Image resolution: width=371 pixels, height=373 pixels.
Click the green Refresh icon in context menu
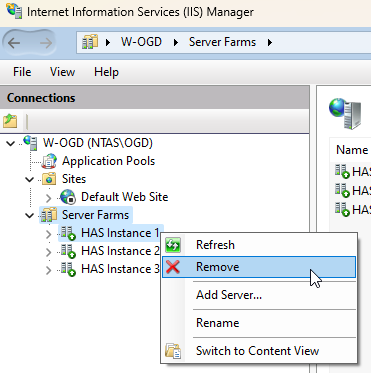point(173,245)
